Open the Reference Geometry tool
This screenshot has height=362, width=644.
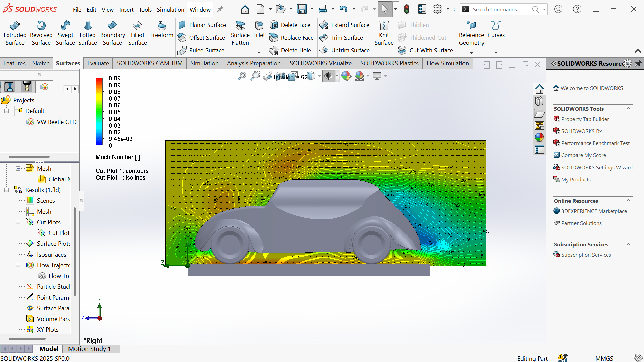point(471,33)
